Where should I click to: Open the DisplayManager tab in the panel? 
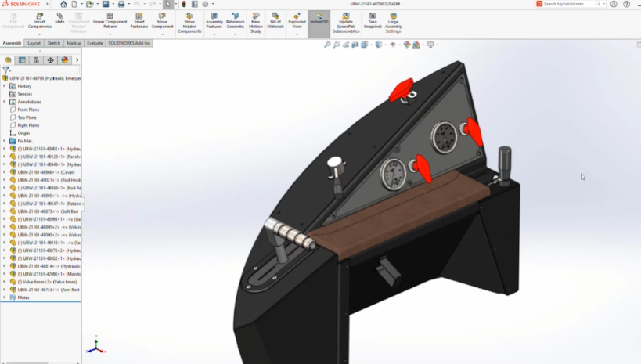[x=65, y=60]
